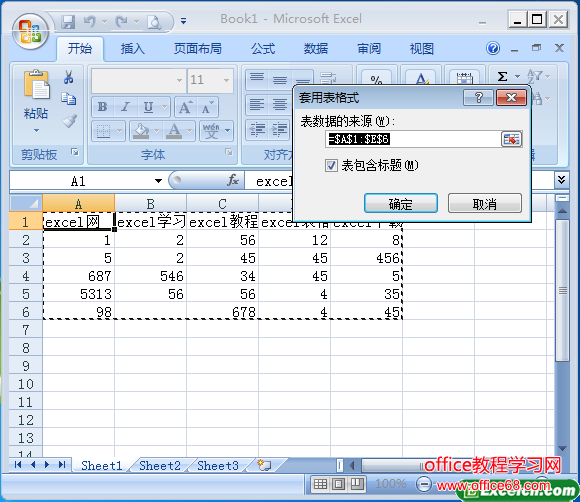Zoom out with the minus button
Screen dimensions: 580x502
coord(424,484)
